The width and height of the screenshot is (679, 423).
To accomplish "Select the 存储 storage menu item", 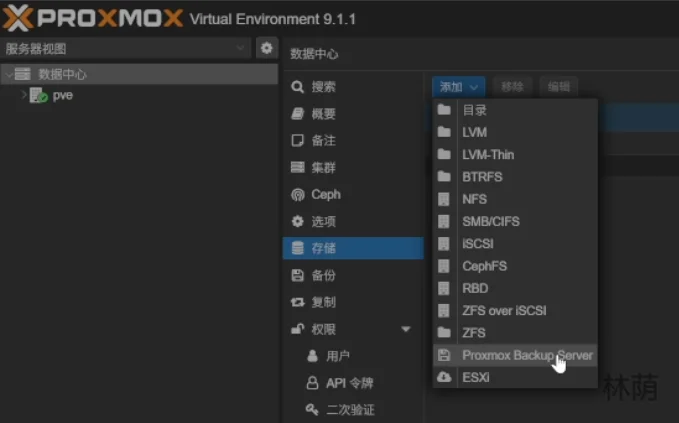I will (353, 248).
